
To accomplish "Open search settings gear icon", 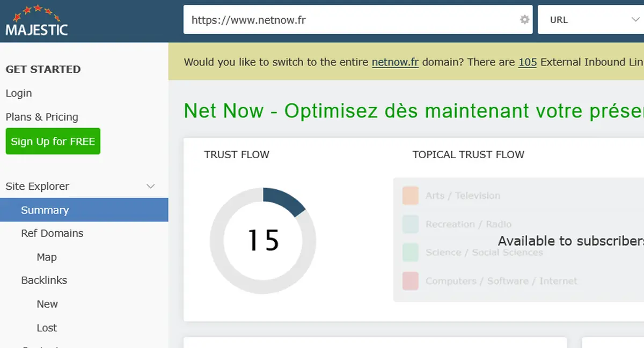I will (524, 20).
